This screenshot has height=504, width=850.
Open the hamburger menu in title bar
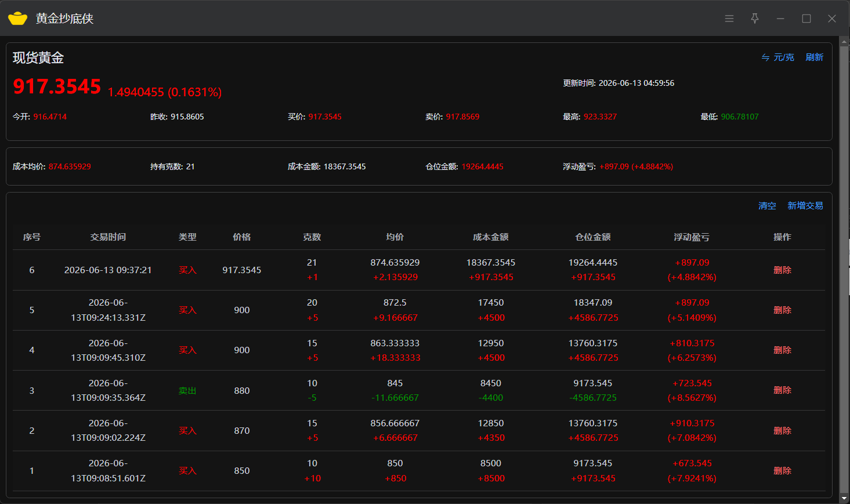(x=729, y=19)
